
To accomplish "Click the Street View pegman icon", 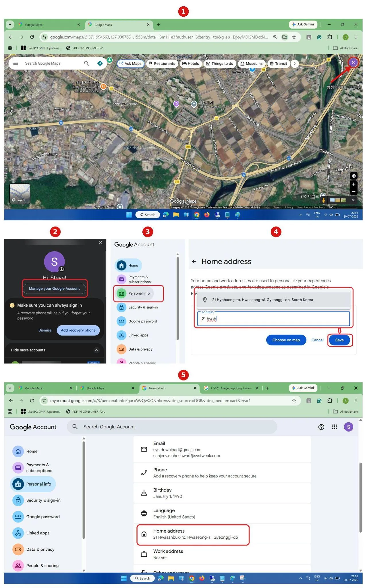I will [x=323, y=200].
